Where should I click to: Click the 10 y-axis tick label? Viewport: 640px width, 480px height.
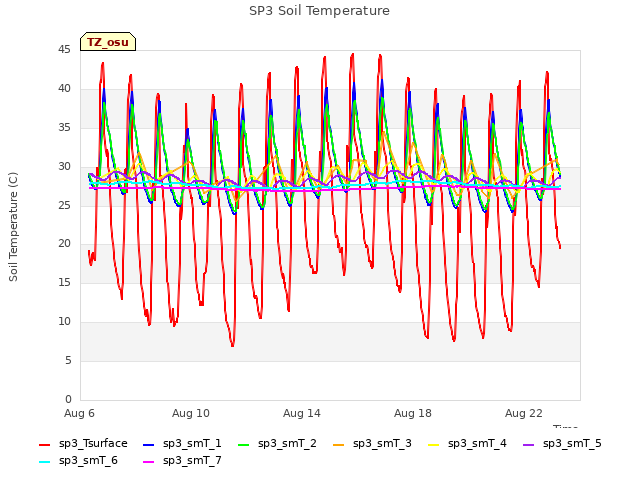(64, 322)
